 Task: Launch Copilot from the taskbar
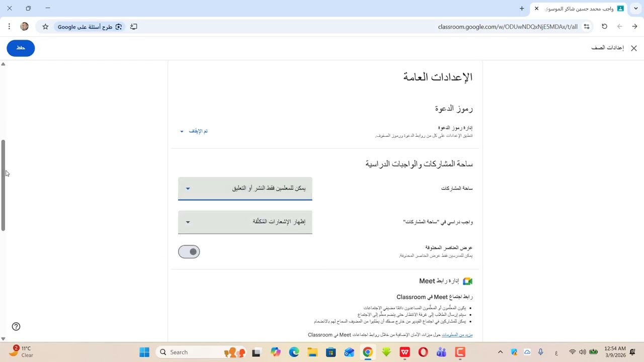point(275,352)
